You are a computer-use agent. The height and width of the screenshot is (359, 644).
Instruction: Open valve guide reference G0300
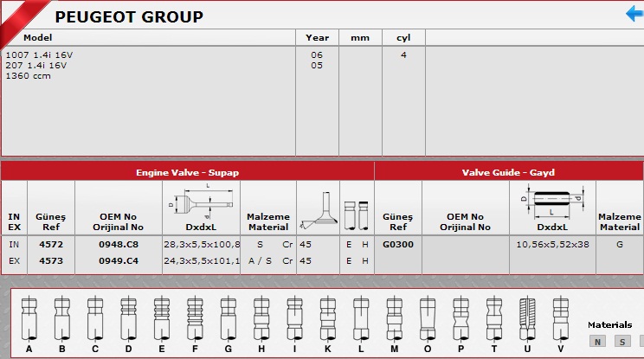point(397,245)
